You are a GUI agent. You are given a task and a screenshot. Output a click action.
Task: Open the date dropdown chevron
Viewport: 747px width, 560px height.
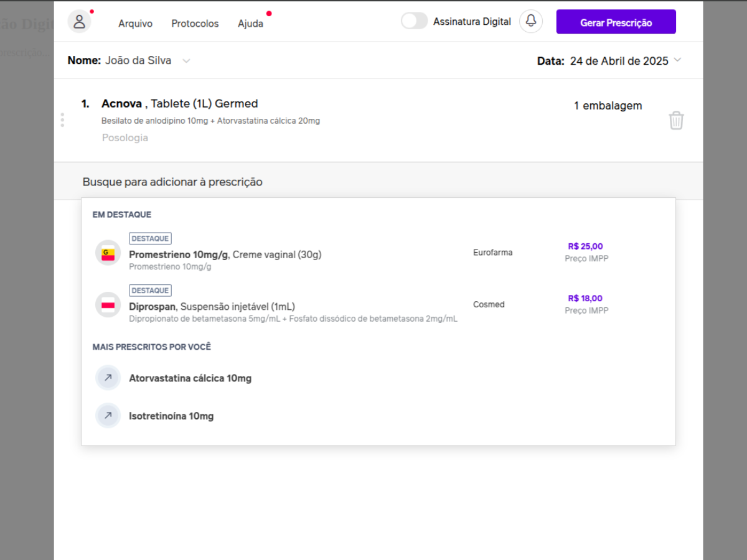coord(677,60)
